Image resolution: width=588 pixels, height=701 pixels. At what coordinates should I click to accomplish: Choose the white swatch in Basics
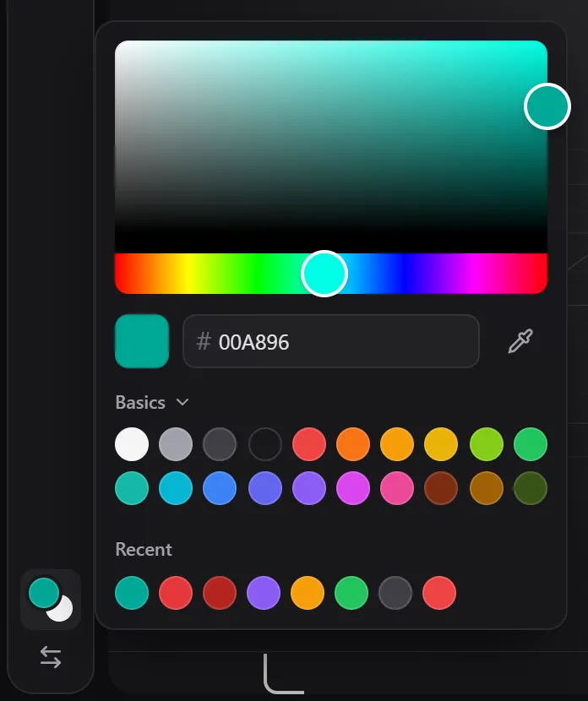(x=132, y=444)
